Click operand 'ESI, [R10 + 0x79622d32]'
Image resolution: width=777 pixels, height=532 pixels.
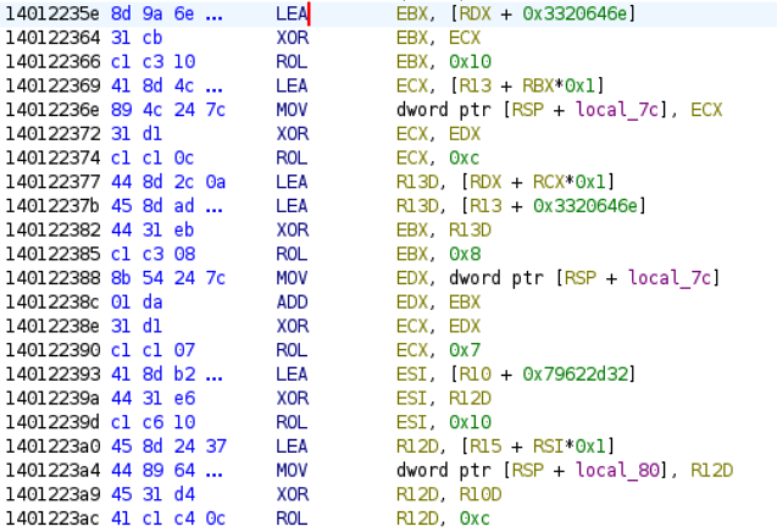tap(516, 374)
